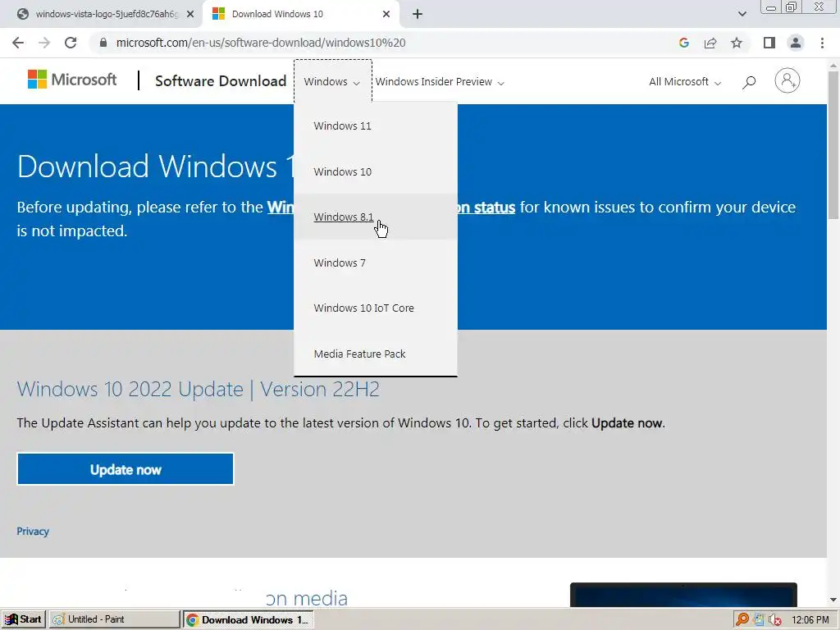This screenshot has width=840, height=630.
Task: Open Chrome three-dot menu
Action: [x=822, y=43]
